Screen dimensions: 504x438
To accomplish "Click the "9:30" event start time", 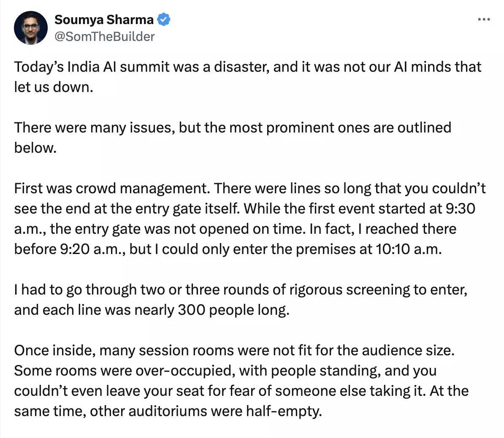I will tap(460, 208).
